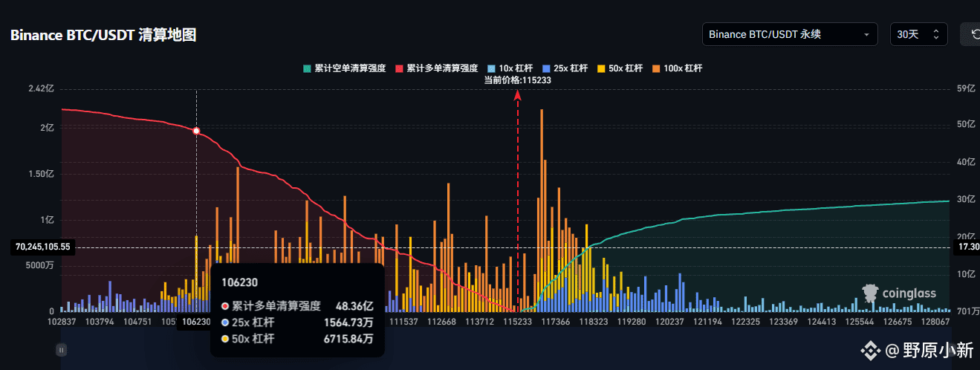Click the x-axis label 102837
The image size is (980, 370).
pyautogui.click(x=62, y=322)
